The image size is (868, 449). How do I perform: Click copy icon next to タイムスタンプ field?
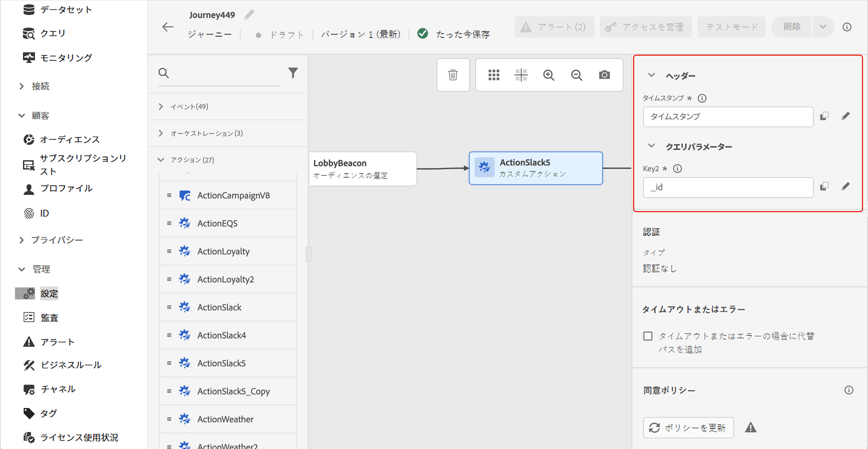point(824,116)
